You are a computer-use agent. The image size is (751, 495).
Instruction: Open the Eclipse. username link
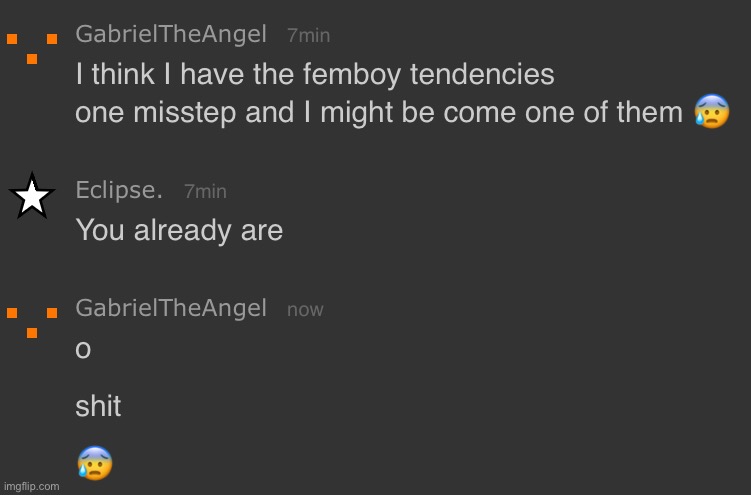pos(119,190)
